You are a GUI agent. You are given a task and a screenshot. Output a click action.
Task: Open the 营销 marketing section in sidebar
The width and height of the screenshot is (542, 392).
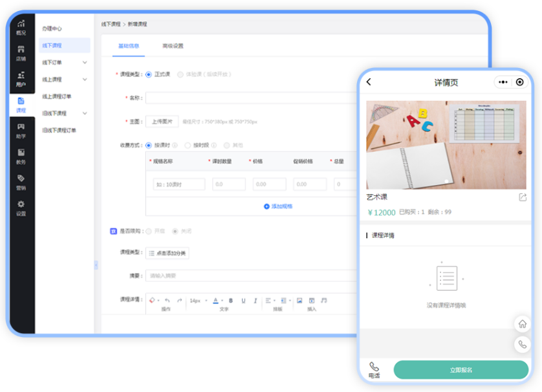[x=21, y=182]
